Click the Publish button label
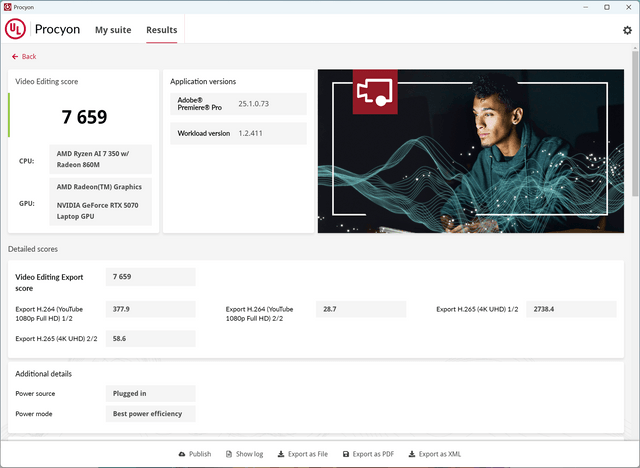Viewport: 640px width, 468px height. coord(200,454)
